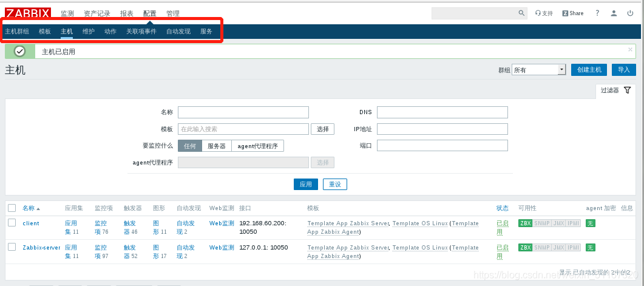Click SNMP badge in client row
644x286 pixels.
click(x=542, y=223)
